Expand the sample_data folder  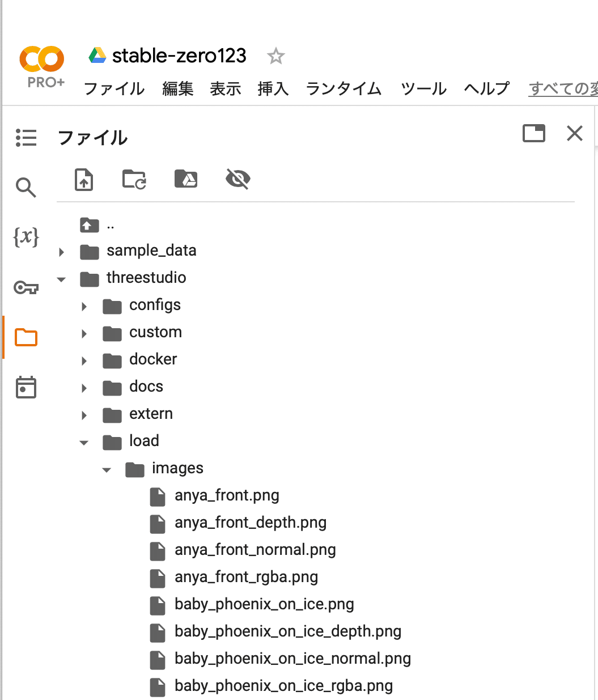61,252
